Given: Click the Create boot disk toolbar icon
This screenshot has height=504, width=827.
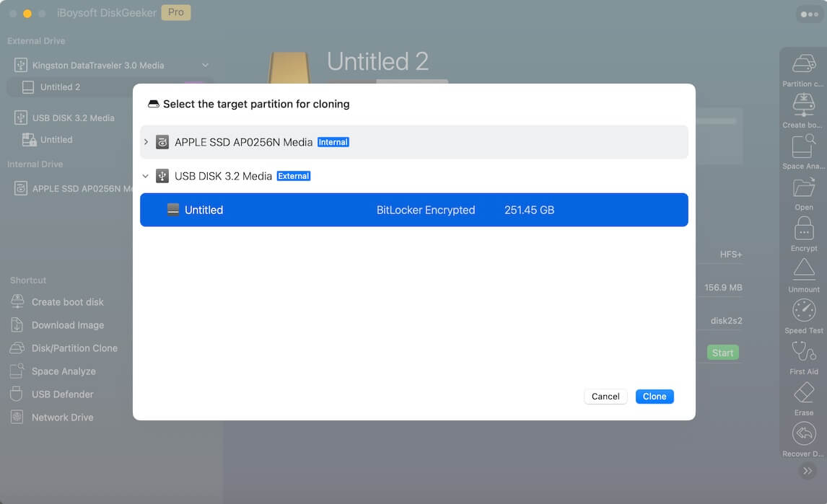Looking at the screenshot, I should (803, 105).
